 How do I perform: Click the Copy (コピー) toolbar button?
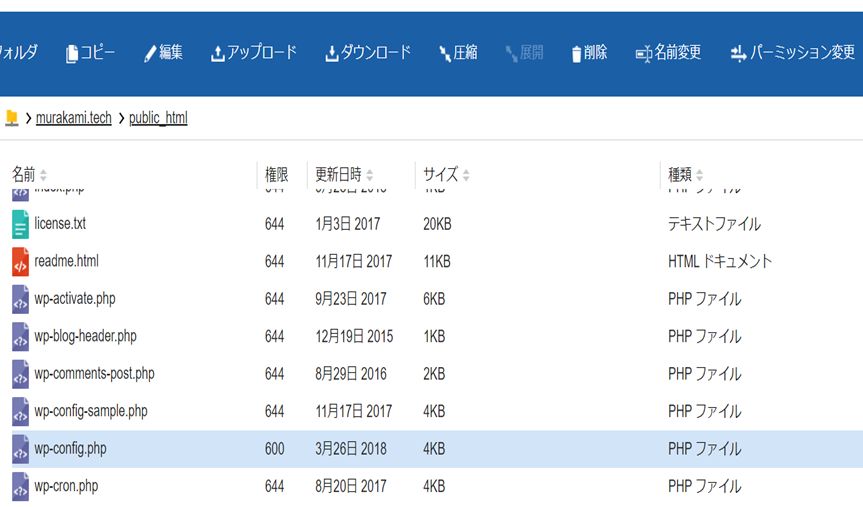point(90,53)
